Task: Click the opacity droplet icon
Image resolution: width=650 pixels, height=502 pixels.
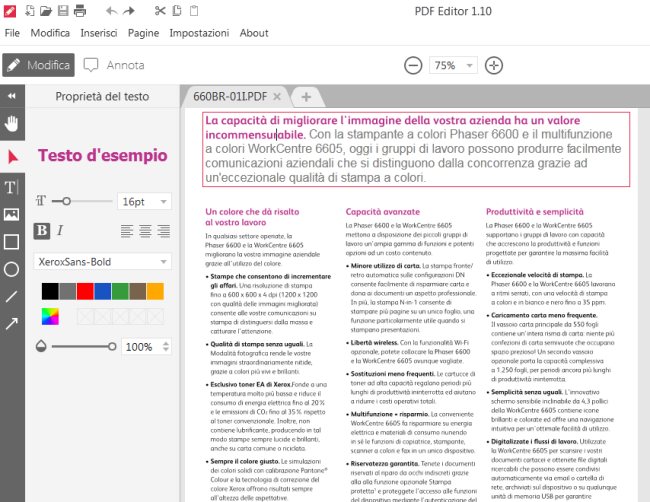Action: tap(41, 346)
